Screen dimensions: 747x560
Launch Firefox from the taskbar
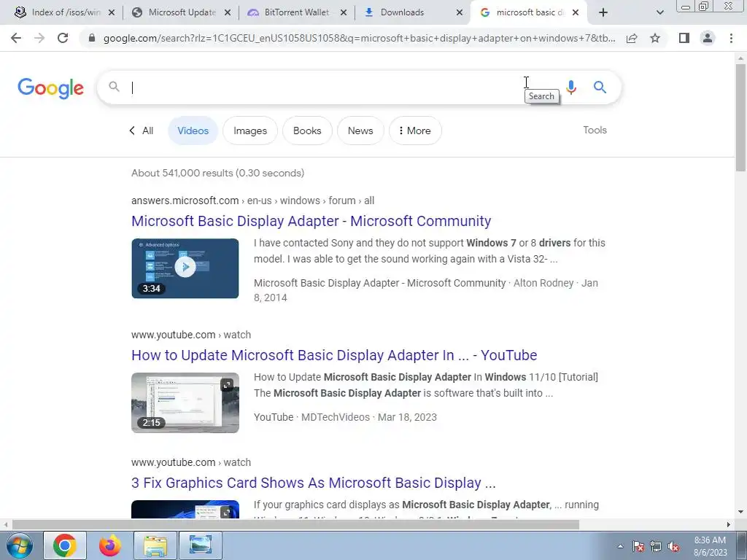pyautogui.click(x=110, y=545)
